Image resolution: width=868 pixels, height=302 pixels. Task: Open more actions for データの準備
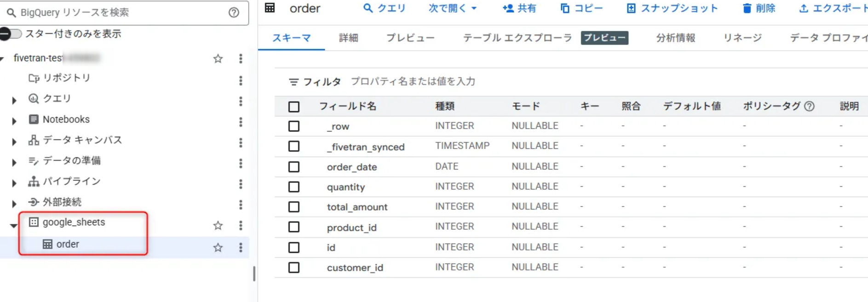(241, 163)
